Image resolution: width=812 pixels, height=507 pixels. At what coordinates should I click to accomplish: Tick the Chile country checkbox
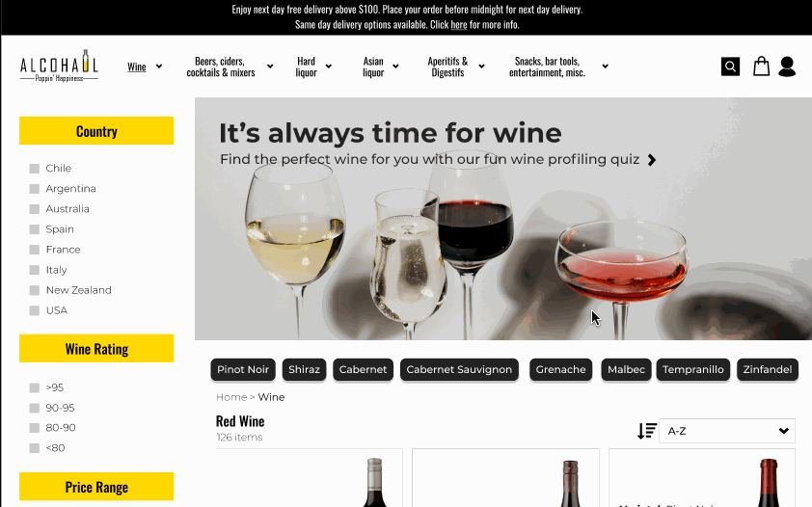point(34,169)
